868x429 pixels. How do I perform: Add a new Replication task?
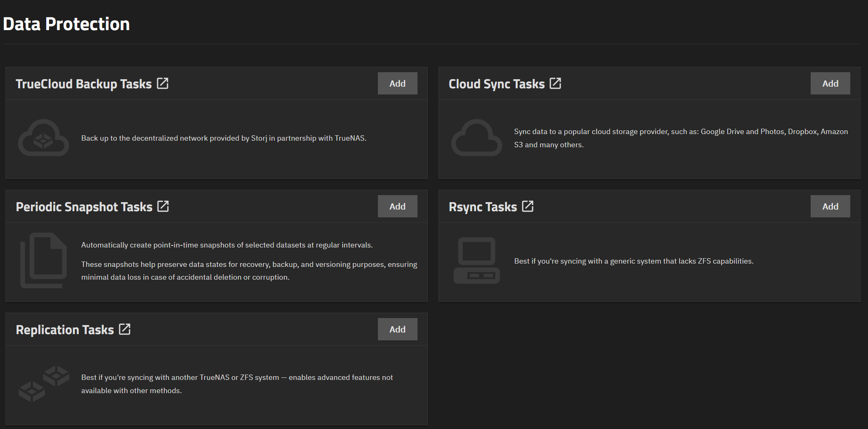397,329
